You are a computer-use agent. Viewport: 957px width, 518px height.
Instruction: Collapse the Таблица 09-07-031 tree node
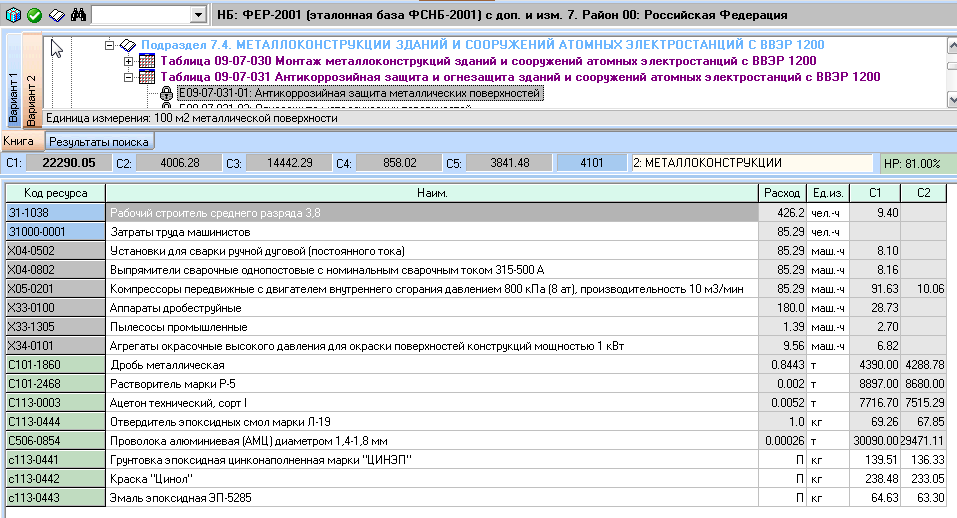(128, 77)
